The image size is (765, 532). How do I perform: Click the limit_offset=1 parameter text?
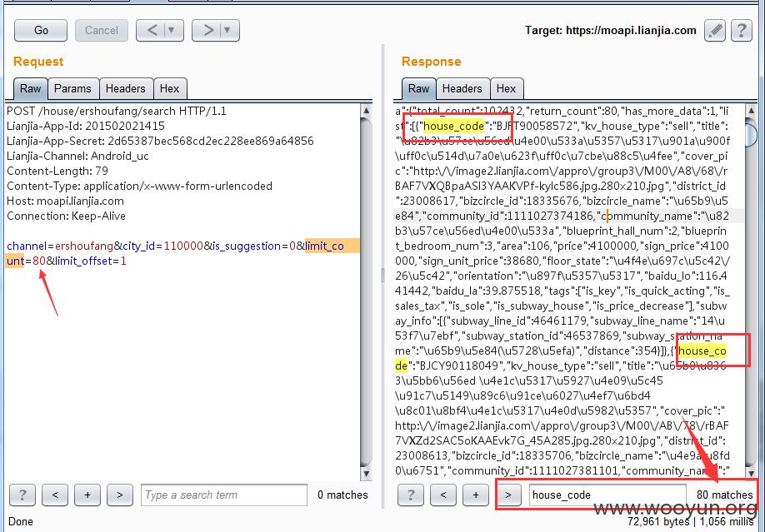coord(91,261)
